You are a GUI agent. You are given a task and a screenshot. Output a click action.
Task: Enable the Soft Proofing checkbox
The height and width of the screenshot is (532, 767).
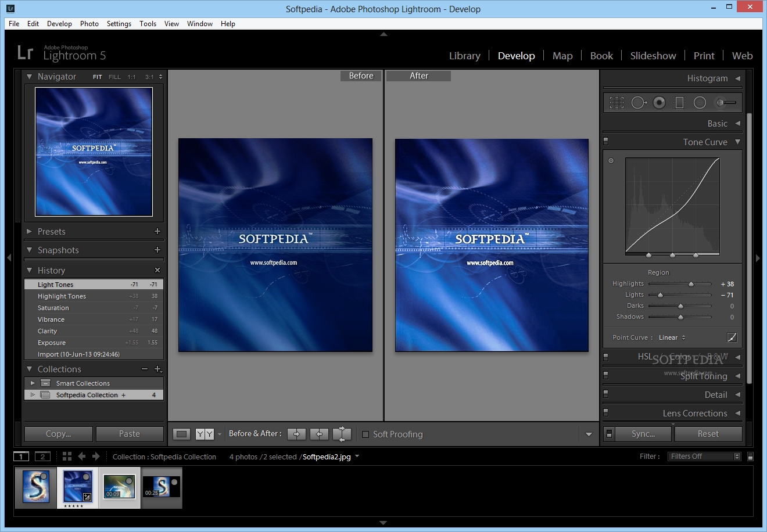tap(365, 434)
